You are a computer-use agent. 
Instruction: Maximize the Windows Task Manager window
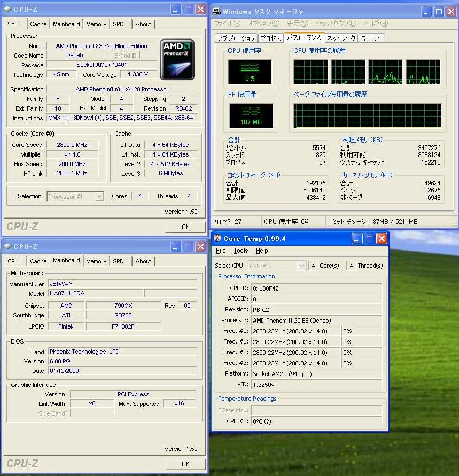439,12
